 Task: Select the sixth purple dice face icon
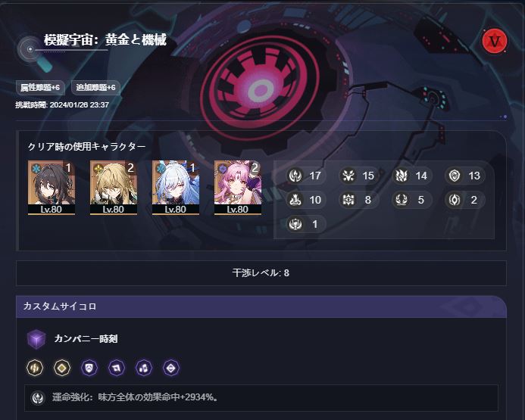[x=171, y=368]
